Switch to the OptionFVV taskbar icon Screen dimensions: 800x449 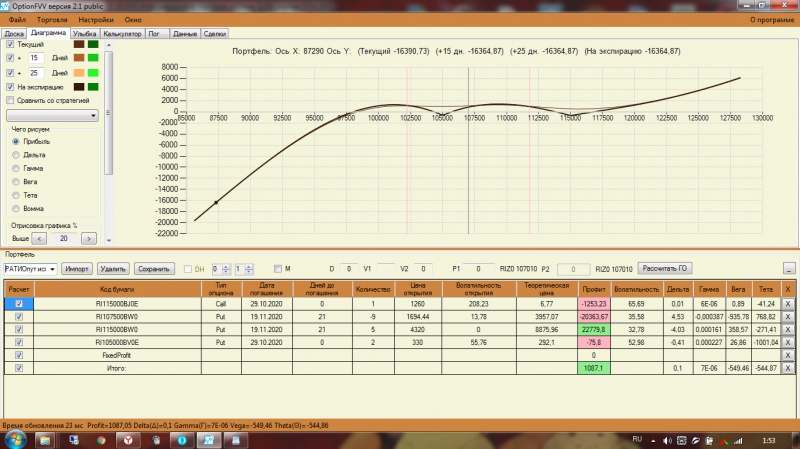click(209, 440)
